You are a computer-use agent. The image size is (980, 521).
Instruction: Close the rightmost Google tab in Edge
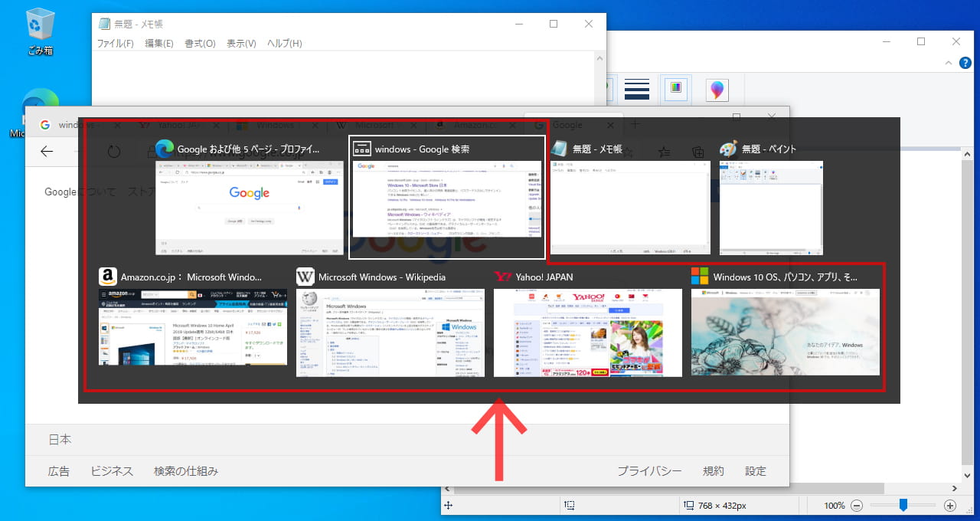610,125
